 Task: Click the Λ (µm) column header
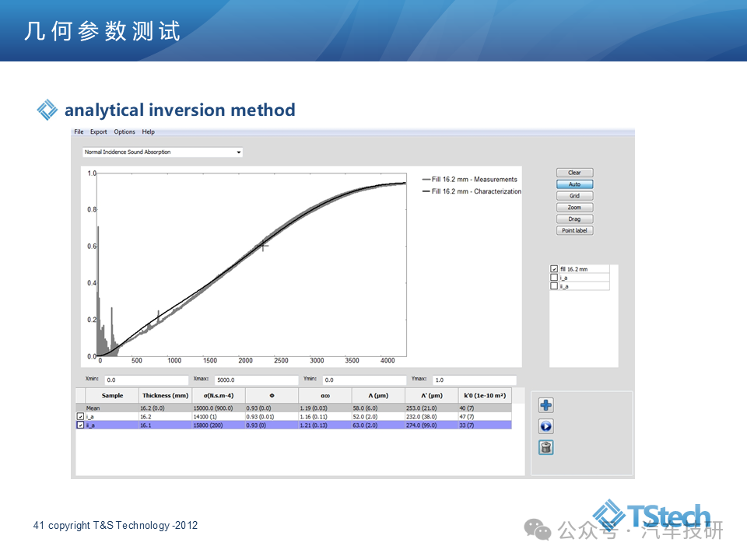coord(378,396)
